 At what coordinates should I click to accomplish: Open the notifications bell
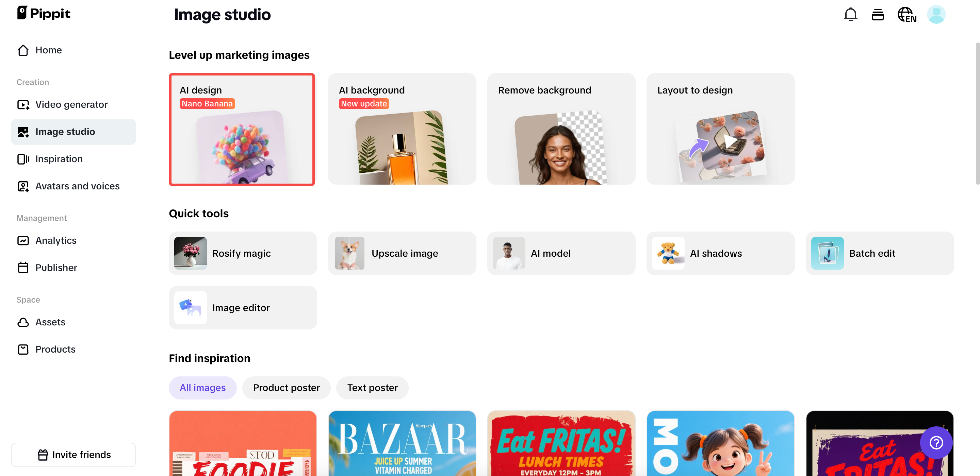click(x=850, y=14)
